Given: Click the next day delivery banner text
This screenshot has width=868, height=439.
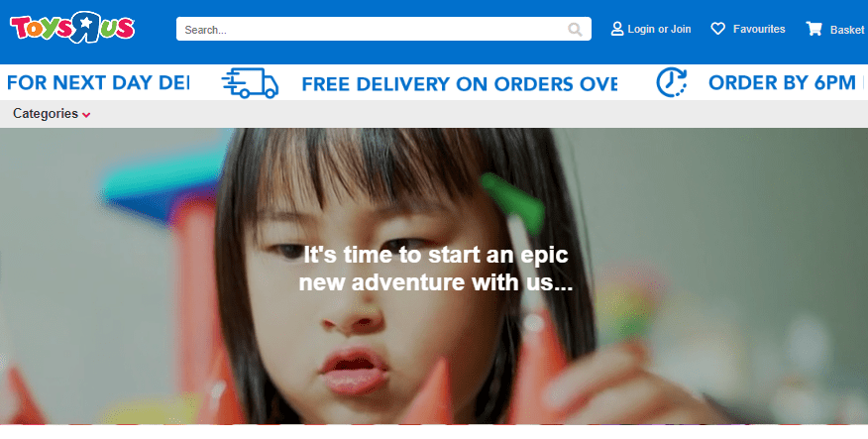Looking at the screenshot, I should point(98,83).
